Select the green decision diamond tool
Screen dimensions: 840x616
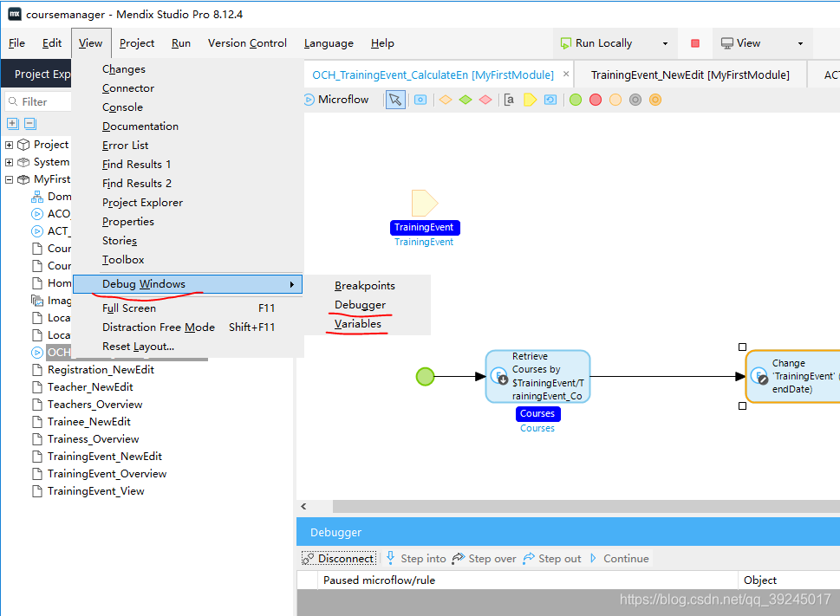point(466,100)
